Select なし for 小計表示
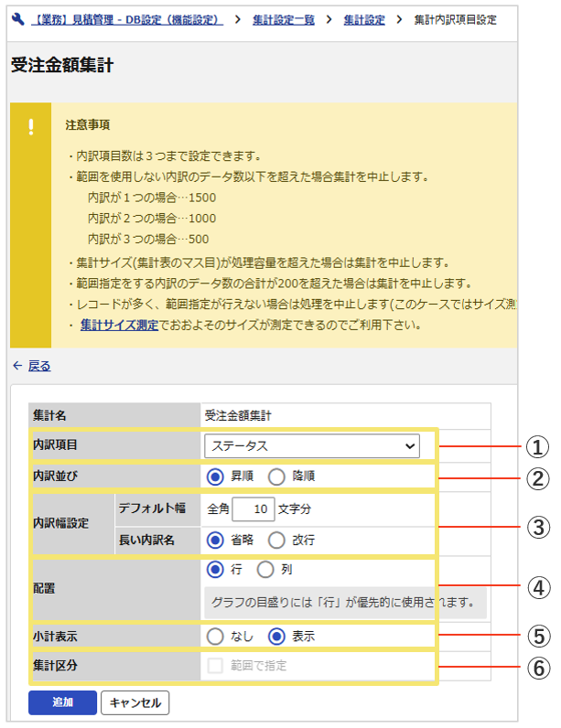Viewport: 561px width, 728px height. [x=215, y=637]
